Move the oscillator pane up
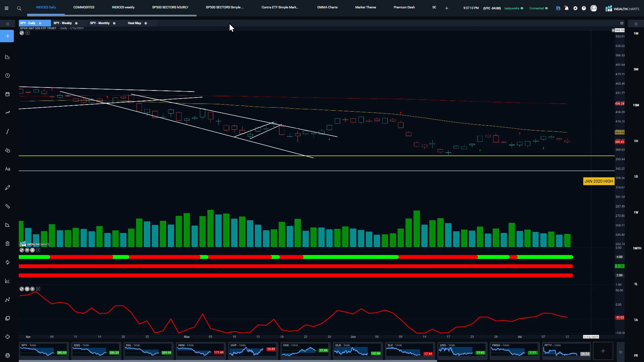 click(x=33, y=289)
